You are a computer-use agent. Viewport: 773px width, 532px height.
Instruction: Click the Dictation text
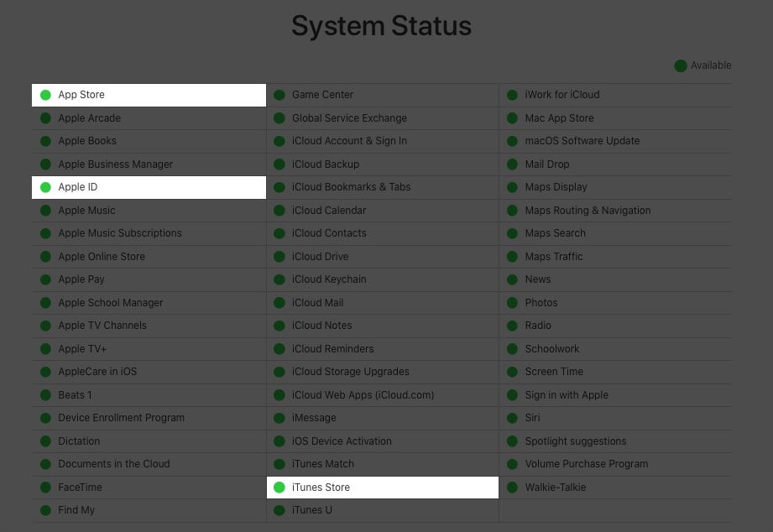(79, 441)
